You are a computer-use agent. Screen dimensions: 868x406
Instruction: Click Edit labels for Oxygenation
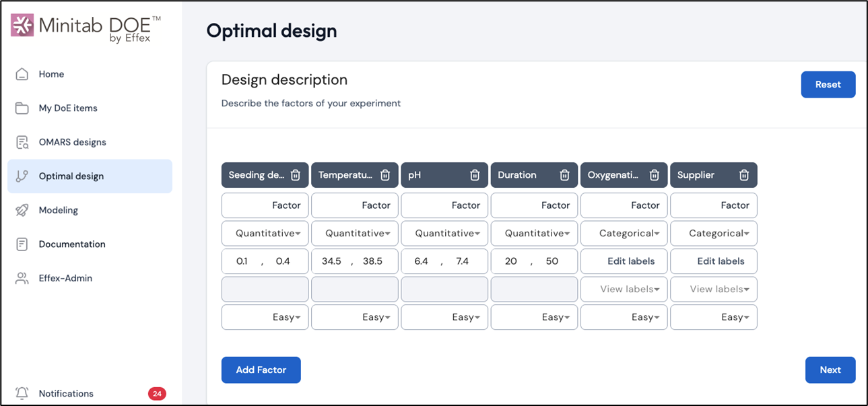(624, 261)
